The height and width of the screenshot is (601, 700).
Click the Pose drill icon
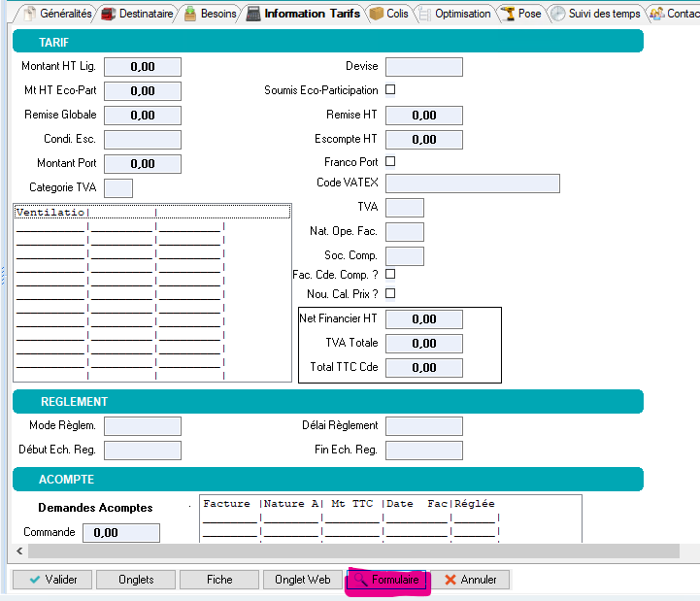coord(507,15)
